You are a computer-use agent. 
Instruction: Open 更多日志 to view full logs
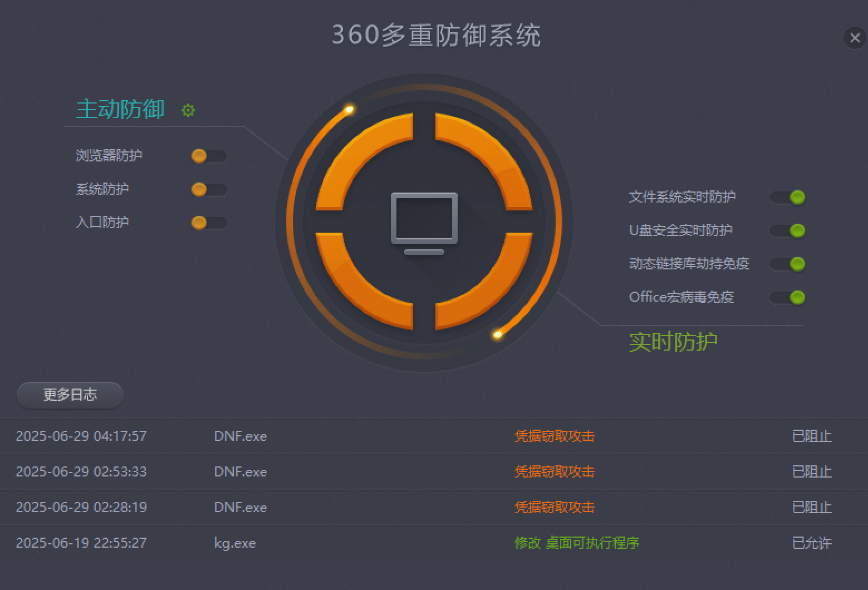coord(70,395)
